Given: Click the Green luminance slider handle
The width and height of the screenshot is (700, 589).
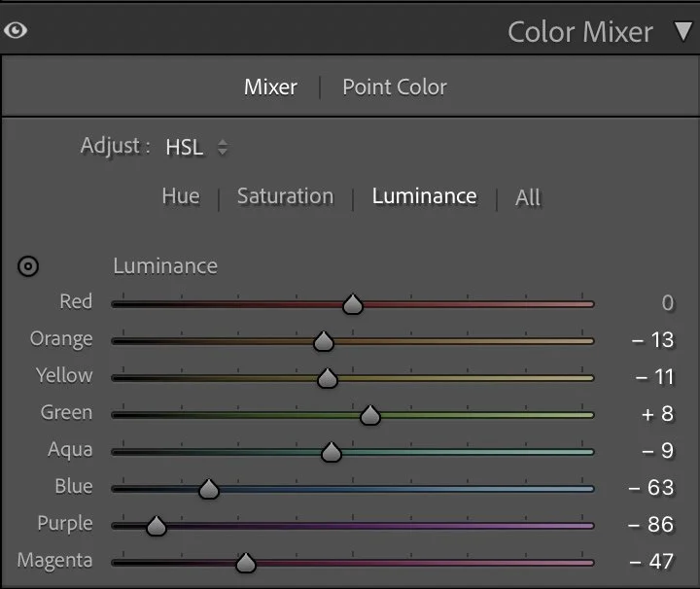Looking at the screenshot, I should (x=370, y=415).
